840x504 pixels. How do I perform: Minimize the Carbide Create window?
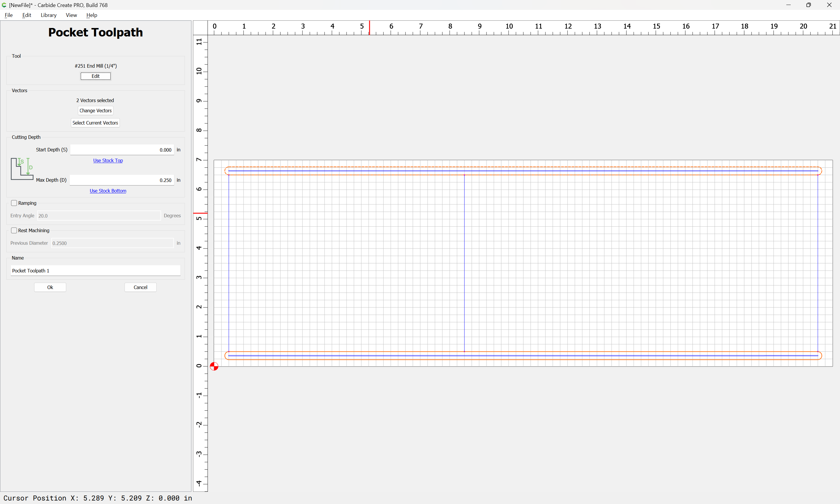[x=788, y=5]
